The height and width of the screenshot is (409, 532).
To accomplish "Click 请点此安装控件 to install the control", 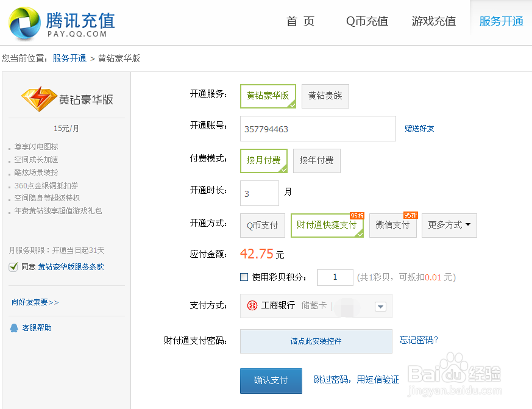I will coord(316,341).
